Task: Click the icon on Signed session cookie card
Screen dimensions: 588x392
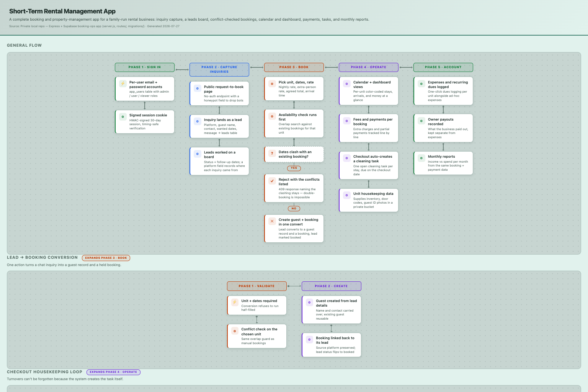Action: pos(123,116)
